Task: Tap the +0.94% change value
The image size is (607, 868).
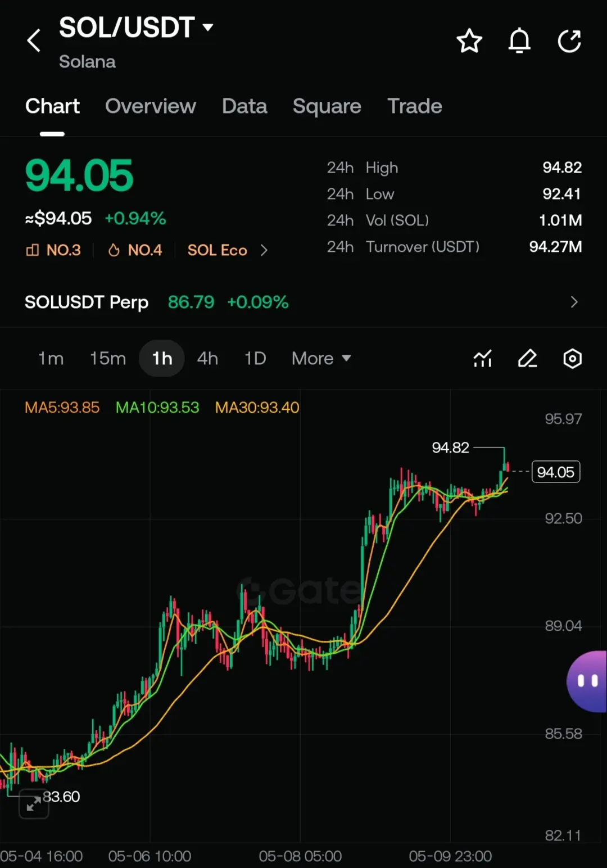Action: 135,219
